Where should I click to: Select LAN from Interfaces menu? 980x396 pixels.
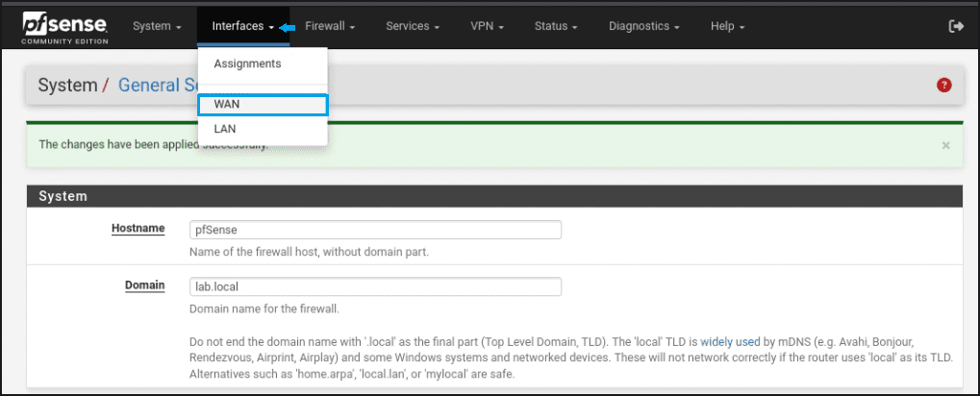point(263,129)
